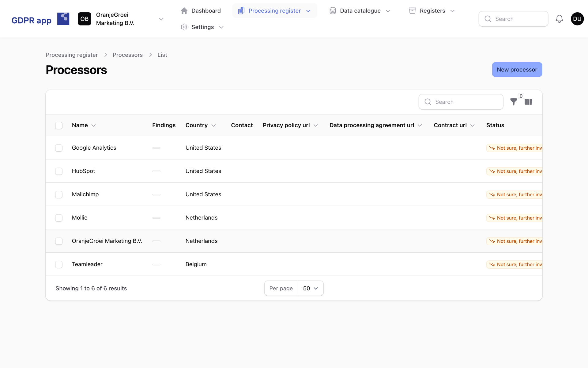Open the HubSpot processor
The height and width of the screenshot is (368, 588).
pos(83,171)
